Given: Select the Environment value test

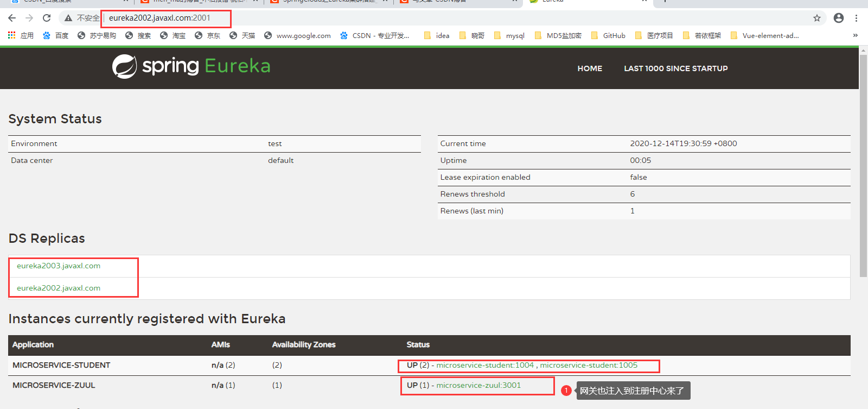Looking at the screenshot, I should [x=275, y=143].
